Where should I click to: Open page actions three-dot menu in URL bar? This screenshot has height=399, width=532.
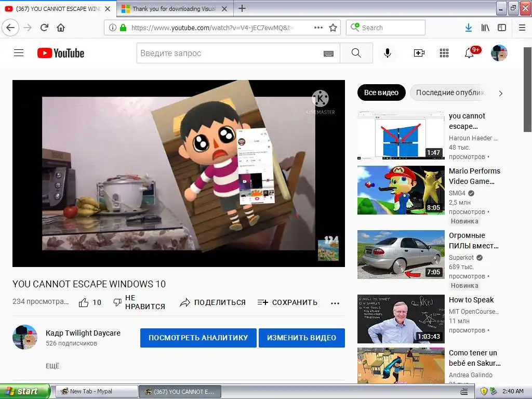pos(318,28)
